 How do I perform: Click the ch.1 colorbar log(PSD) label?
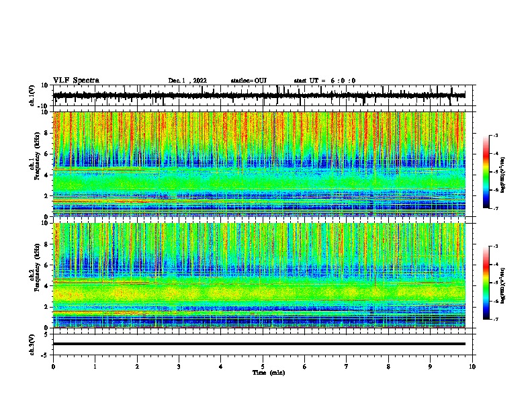[x=503, y=175]
